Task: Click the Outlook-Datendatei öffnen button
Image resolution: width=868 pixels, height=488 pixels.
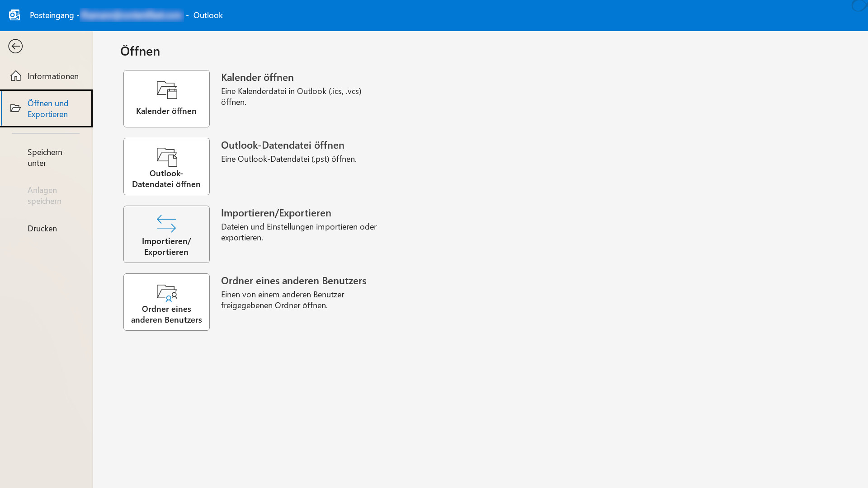Action: (166, 166)
